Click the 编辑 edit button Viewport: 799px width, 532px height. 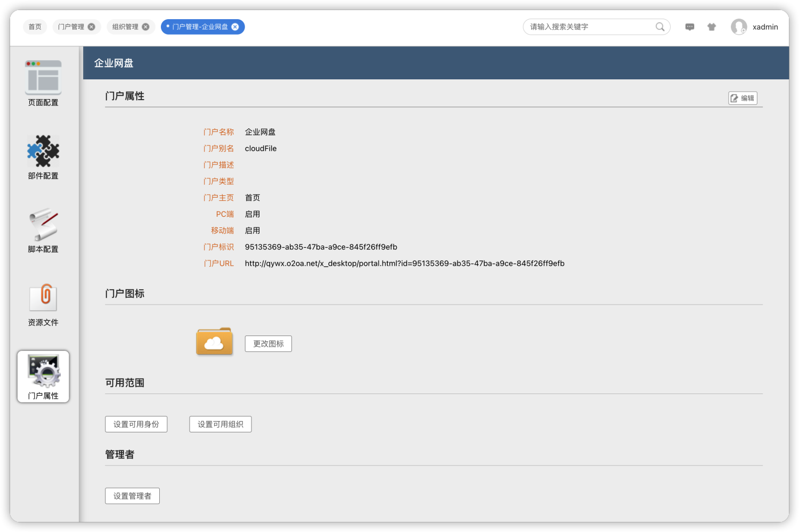click(x=743, y=98)
